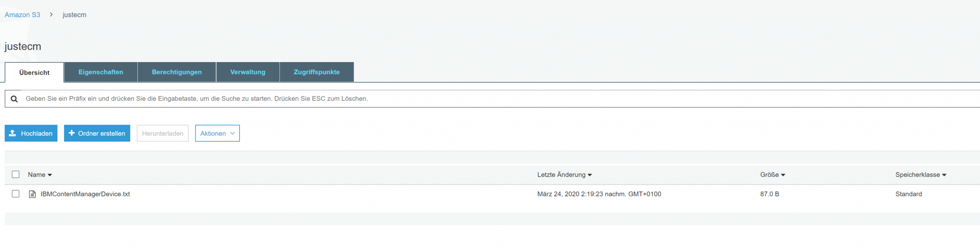Image resolution: width=980 pixels, height=248 pixels.
Task: Open the IBMContentManagerDevice.txt file link
Action: 85,194
